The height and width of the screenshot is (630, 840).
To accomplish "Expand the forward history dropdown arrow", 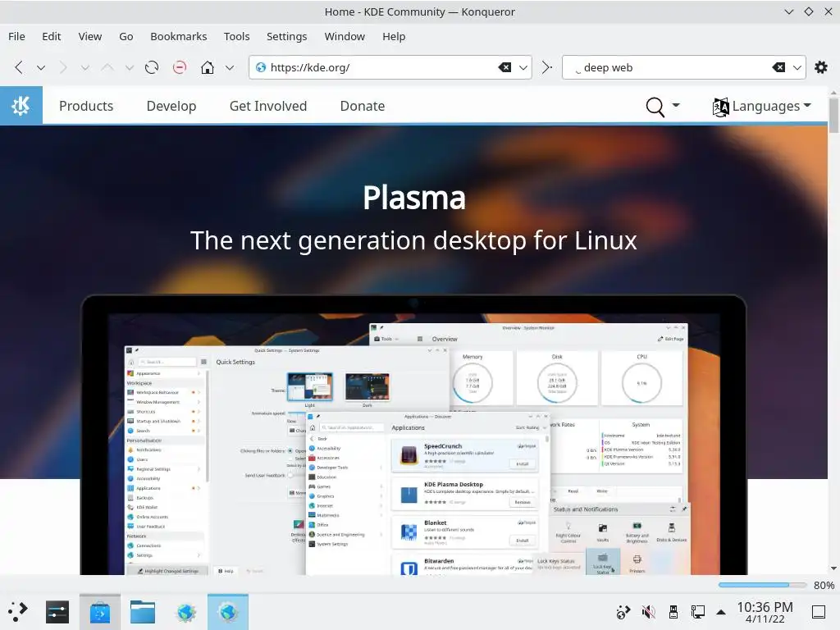I will [x=85, y=68].
